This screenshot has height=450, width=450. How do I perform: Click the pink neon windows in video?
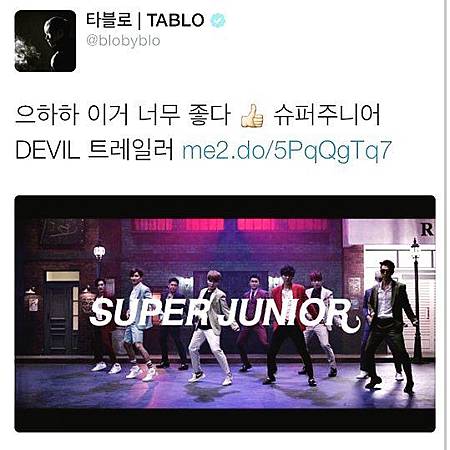231,225
